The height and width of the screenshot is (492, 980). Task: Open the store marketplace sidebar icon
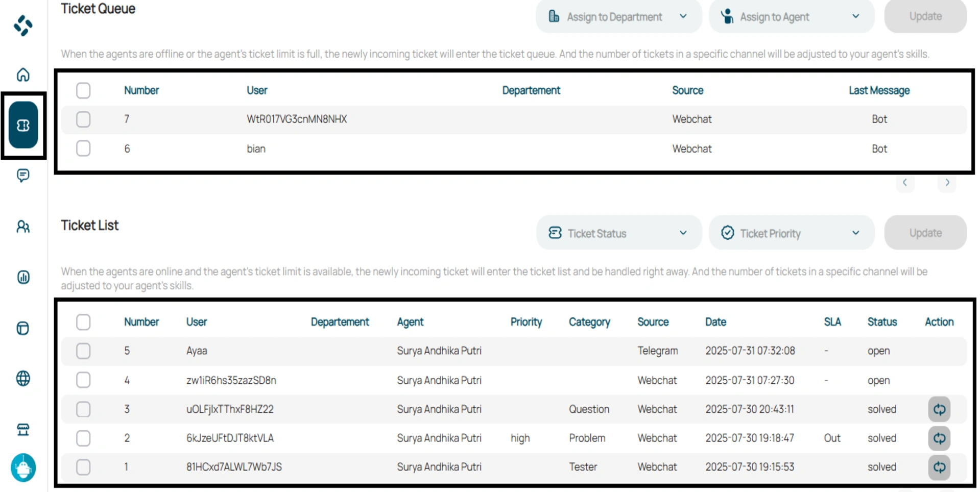tap(23, 430)
